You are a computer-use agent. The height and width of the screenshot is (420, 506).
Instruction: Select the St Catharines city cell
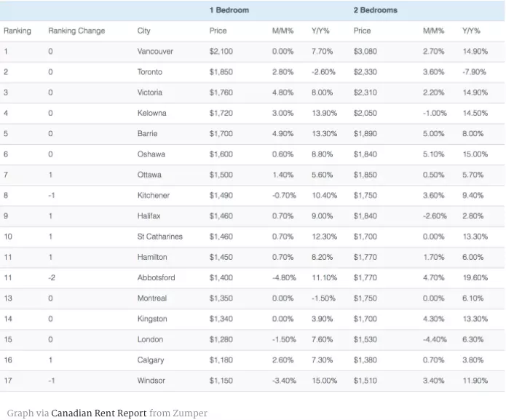point(160,237)
